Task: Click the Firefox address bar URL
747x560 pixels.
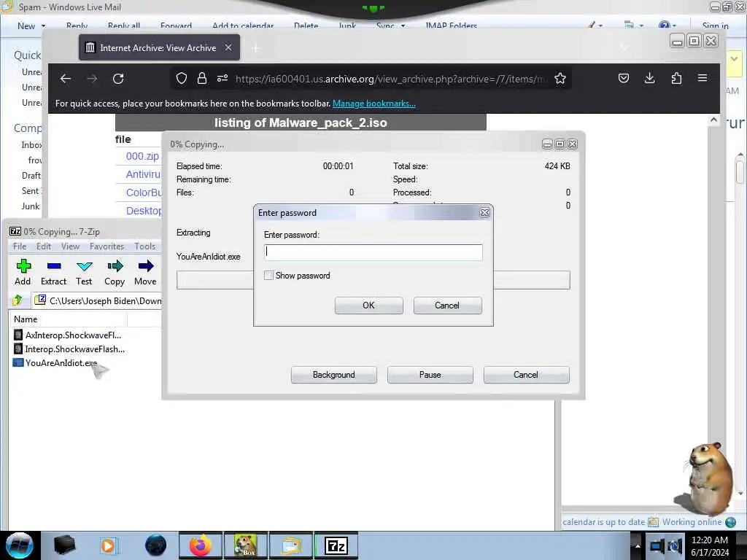Action: (x=391, y=79)
